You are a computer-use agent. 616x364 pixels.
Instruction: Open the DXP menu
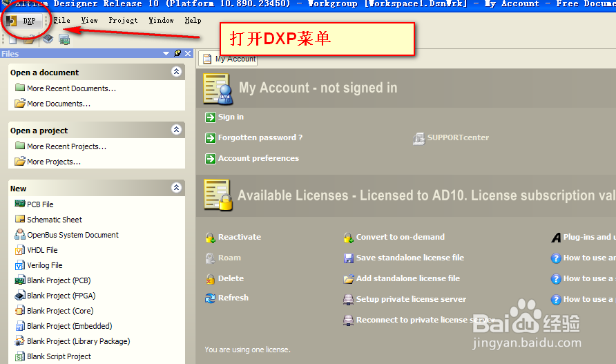click(23, 21)
